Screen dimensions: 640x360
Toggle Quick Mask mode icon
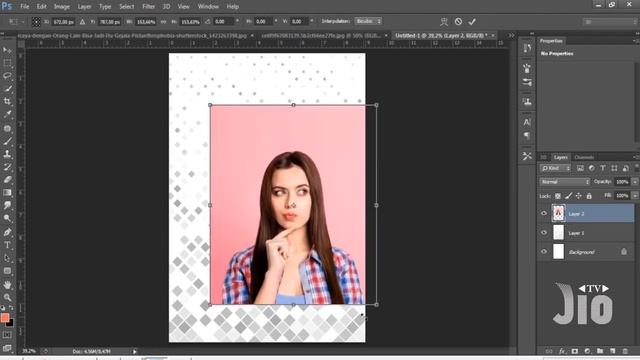click(x=7, y=335)
